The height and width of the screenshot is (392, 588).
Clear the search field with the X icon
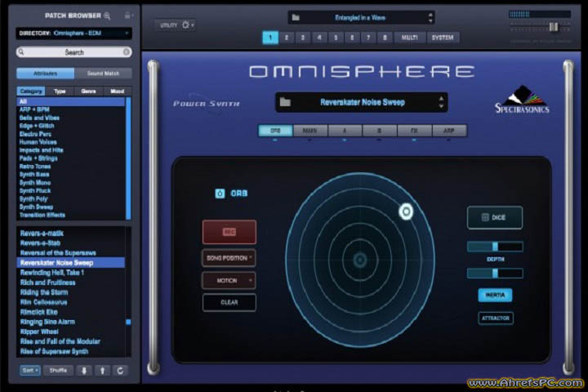(x=127, y=51)
